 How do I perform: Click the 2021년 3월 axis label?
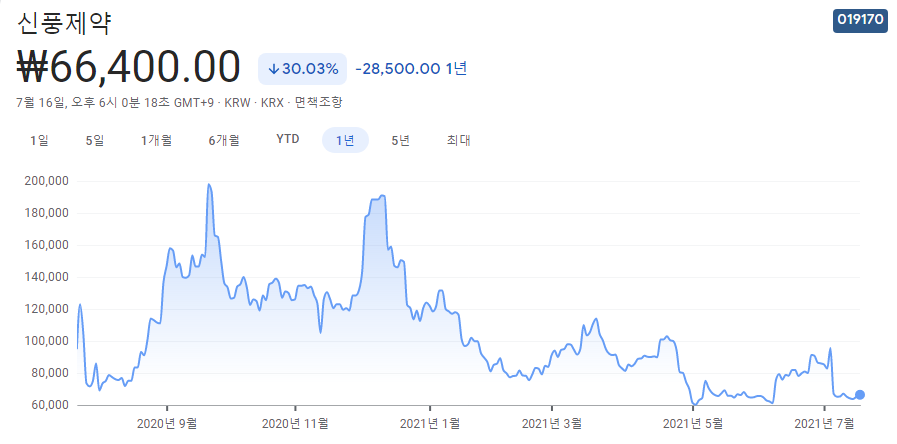pos(552,423)
